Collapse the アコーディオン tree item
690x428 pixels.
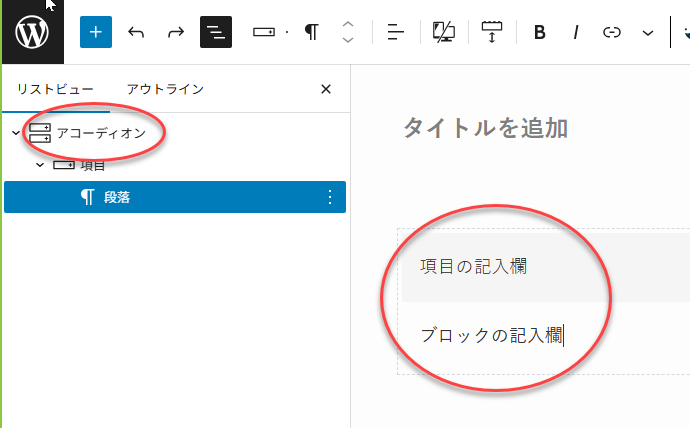(x=15, y=133)
